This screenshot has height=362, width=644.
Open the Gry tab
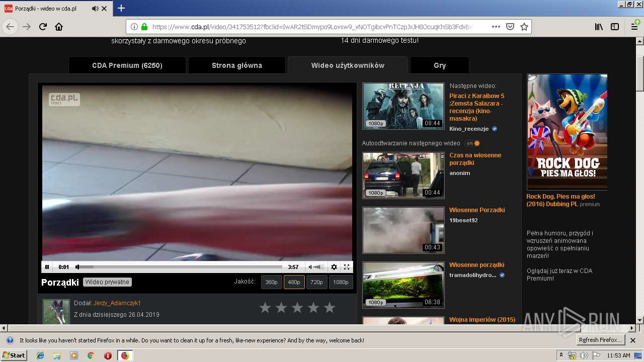[440, 65]
